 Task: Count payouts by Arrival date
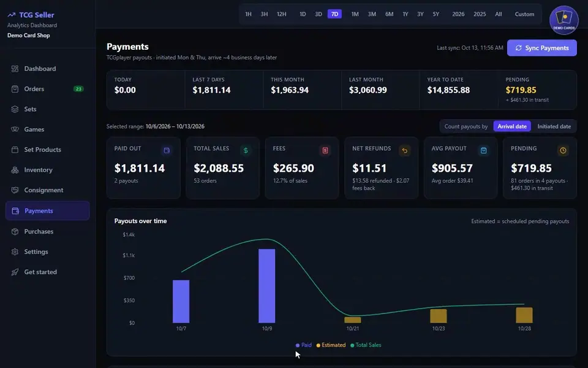coord(512,126)
